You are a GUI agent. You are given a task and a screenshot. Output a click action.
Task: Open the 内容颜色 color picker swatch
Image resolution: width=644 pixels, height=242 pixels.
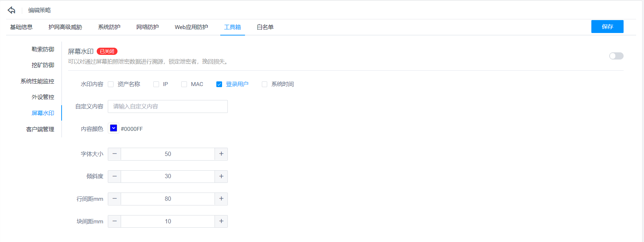114,128
